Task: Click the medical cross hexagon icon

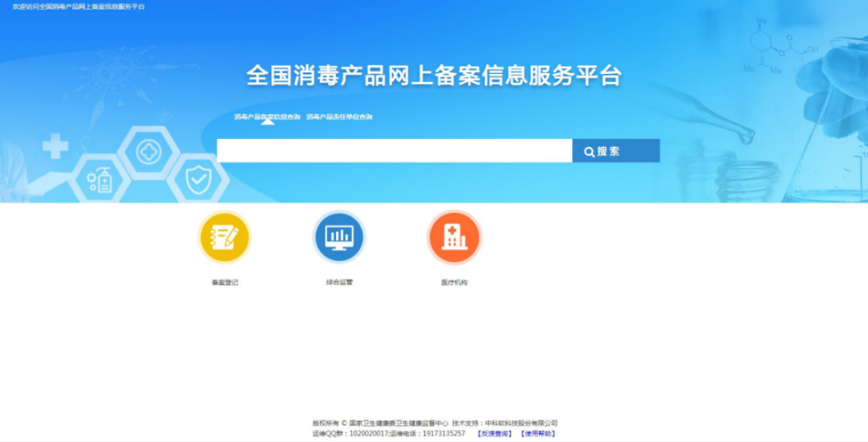Action: pyautogui.click(x=149, y=151)
